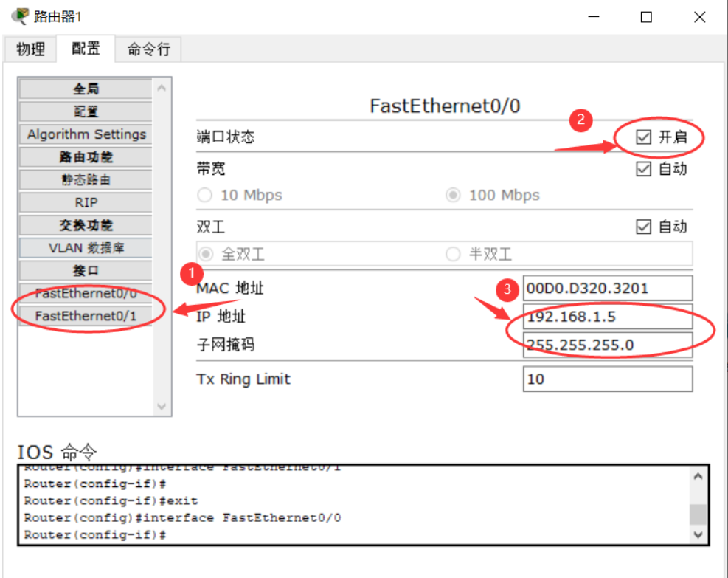Open Algorithm Settings in the sidebar
This screenshot has width=728, height=578.
86,134
